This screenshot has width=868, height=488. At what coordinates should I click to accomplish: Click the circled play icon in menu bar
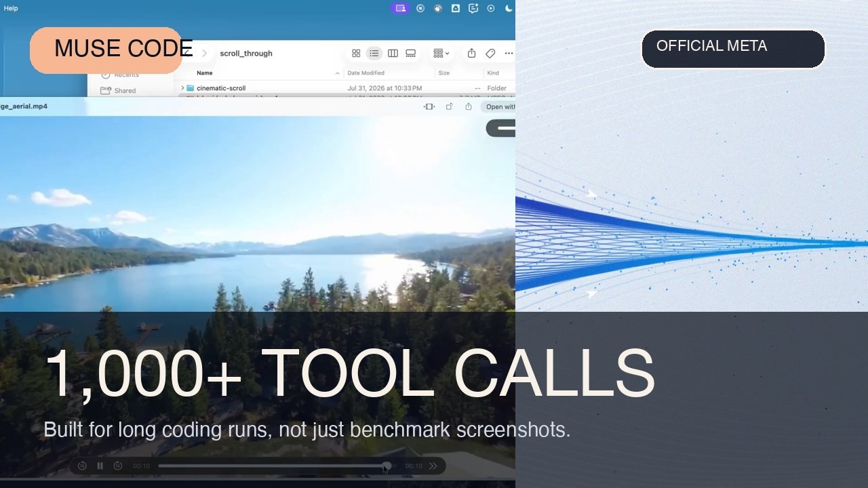click(491, 8)
